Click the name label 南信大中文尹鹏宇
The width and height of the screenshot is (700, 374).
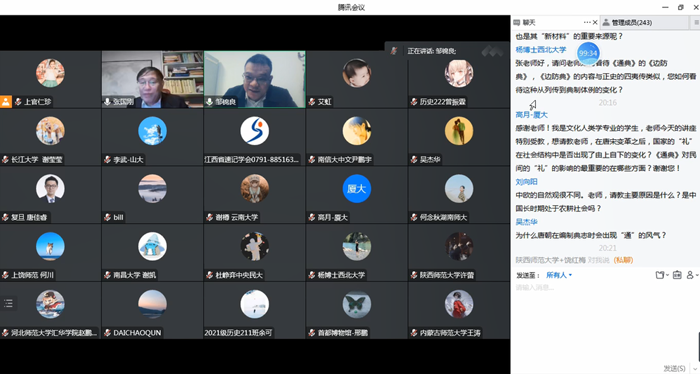(344, 159)
